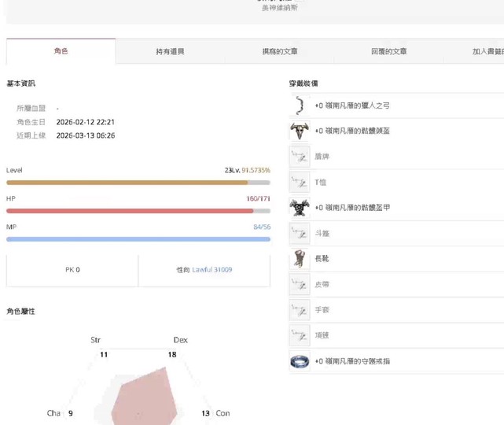504x425 pixels.
Task: Click the guardian ring equipment icon
Action: click(x=300, y=361)
